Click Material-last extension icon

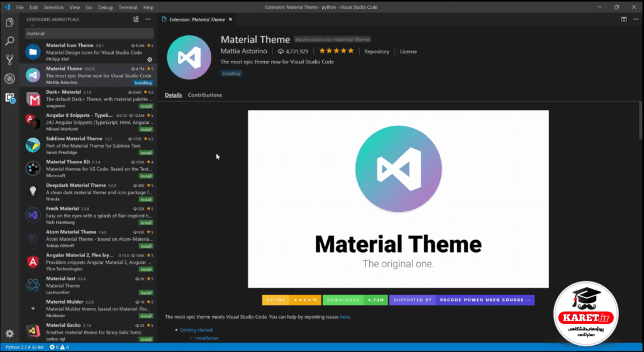pyautogui.click(x=33, y=285)
